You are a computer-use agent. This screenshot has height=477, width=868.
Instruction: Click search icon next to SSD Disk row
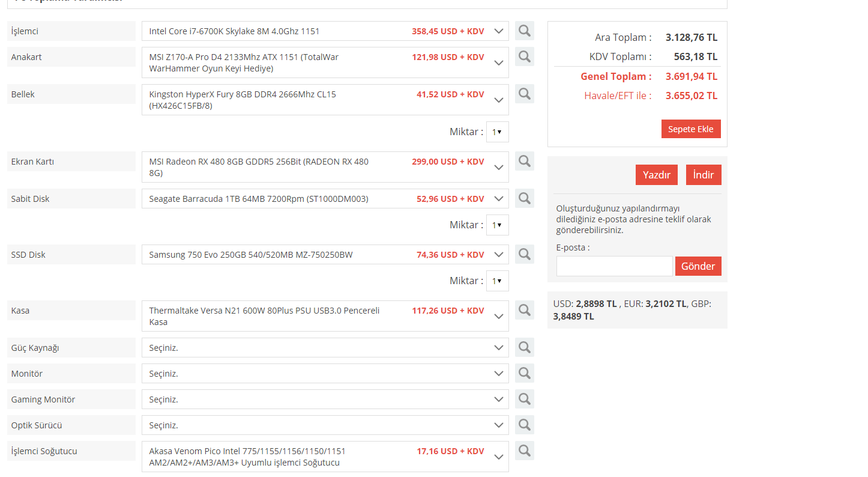tap(525, 254)
